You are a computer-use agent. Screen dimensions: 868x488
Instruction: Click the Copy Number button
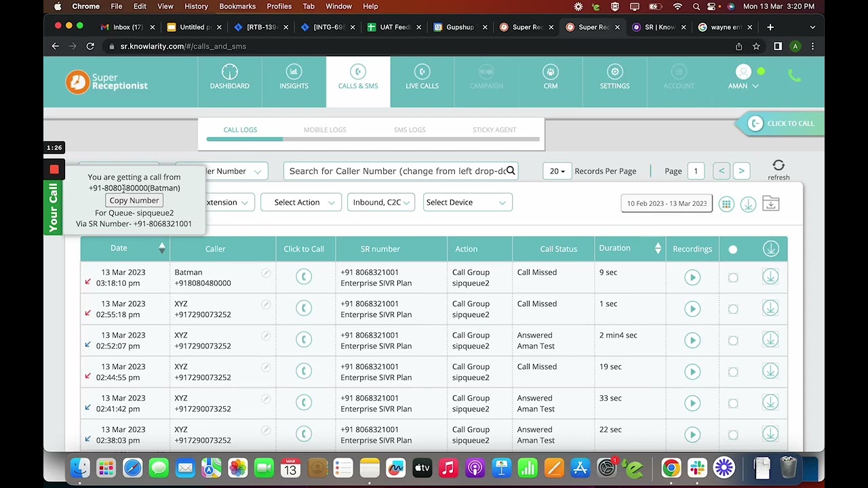click(134, 201)
